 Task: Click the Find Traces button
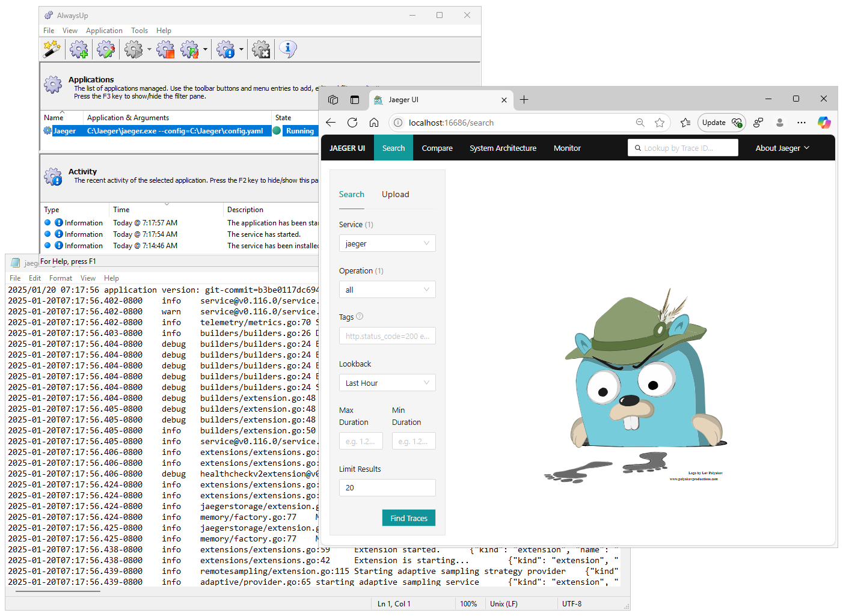(x=409, y=518)
